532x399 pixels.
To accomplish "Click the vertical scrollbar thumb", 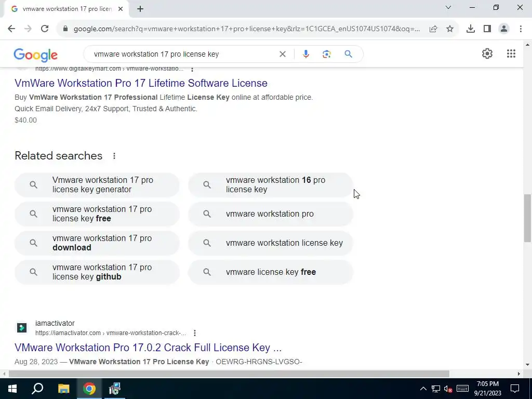I will coord(527,218).
